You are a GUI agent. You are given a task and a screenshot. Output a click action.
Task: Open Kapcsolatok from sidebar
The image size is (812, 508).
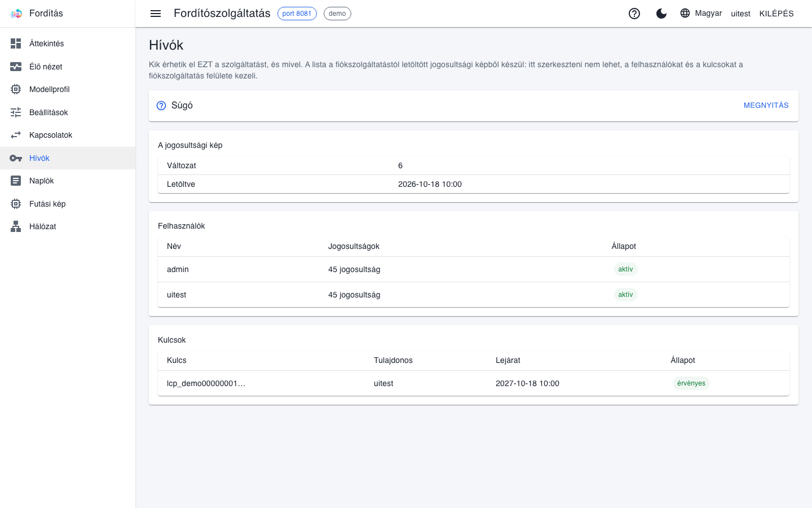click(68, 135)
